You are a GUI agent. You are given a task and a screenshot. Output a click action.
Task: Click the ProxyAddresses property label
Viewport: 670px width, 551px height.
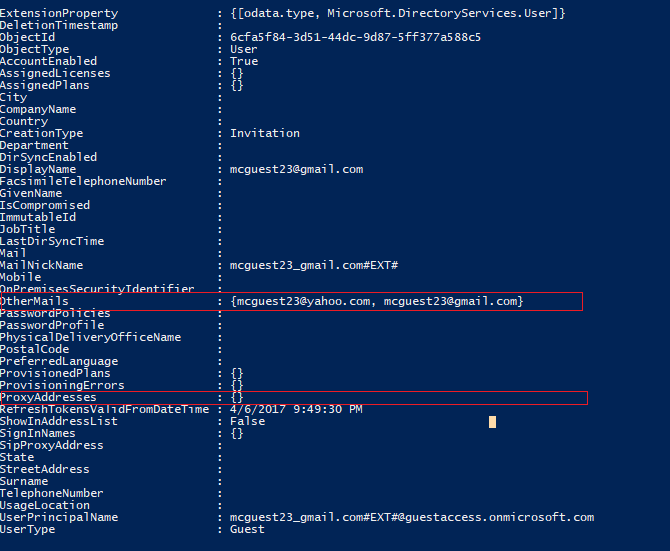[48, 398]
